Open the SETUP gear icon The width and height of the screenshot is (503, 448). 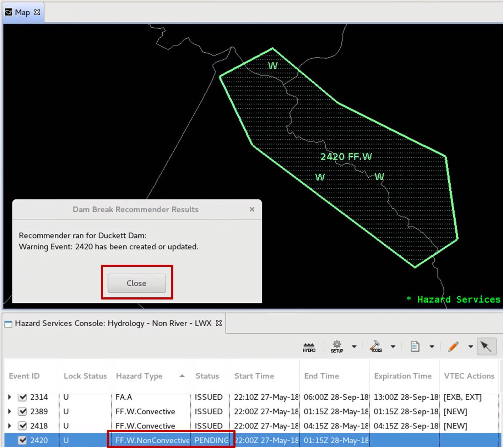tap(337, 347)
